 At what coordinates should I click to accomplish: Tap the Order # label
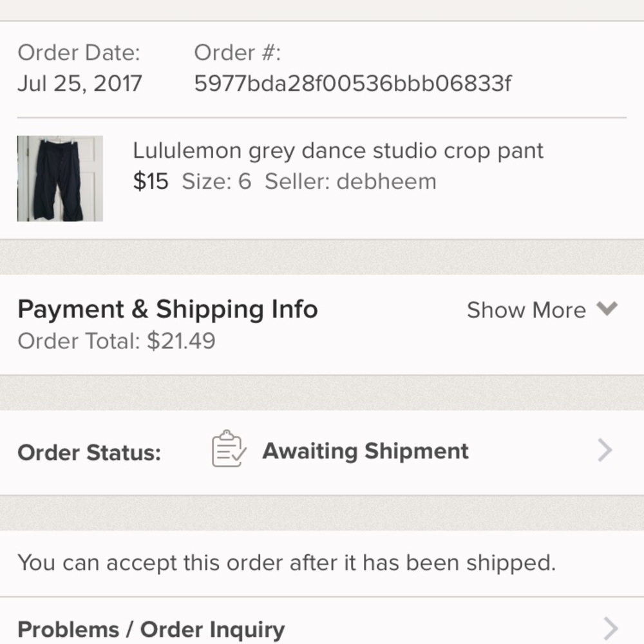pos(237,53)
